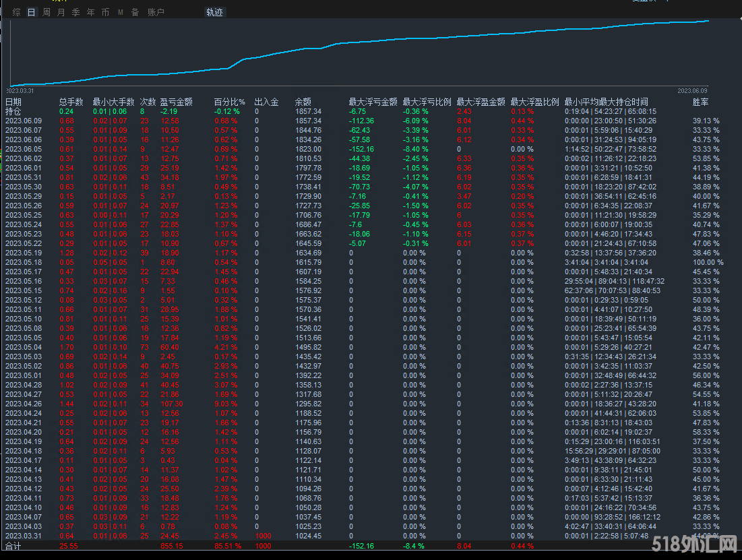Screen dimensions: 742x560
Task: Select the 2023.06.05 row date
Action: [23, 149]
